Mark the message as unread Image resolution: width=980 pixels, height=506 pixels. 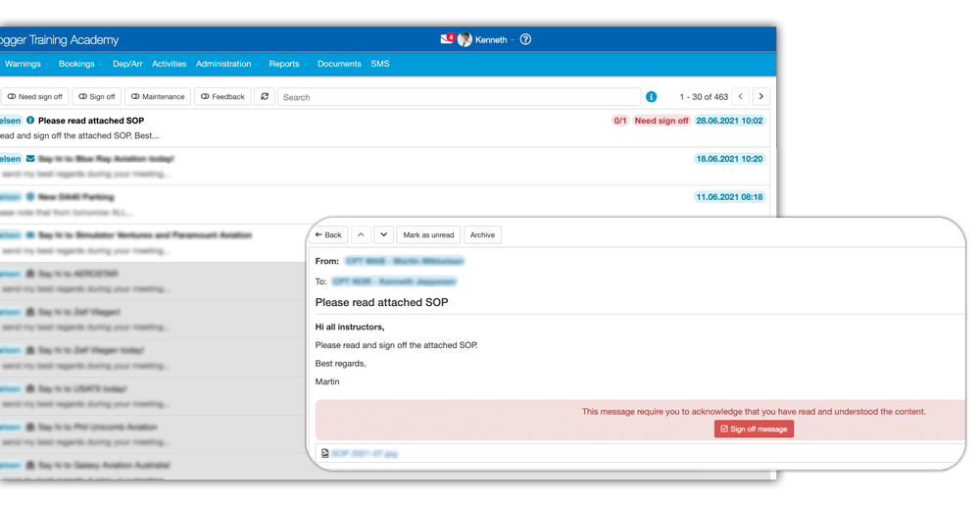(429, 234)
